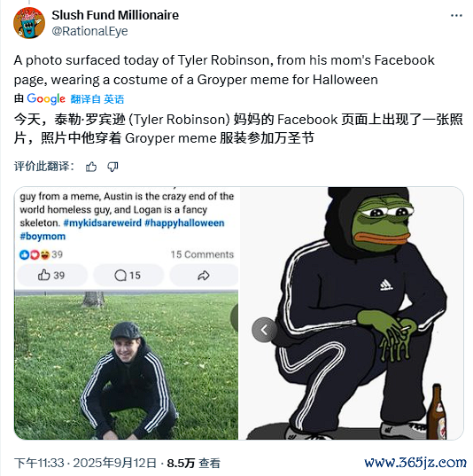Click the Facebook comment bubble with 15
473x476 pixels.
point(128,276)
